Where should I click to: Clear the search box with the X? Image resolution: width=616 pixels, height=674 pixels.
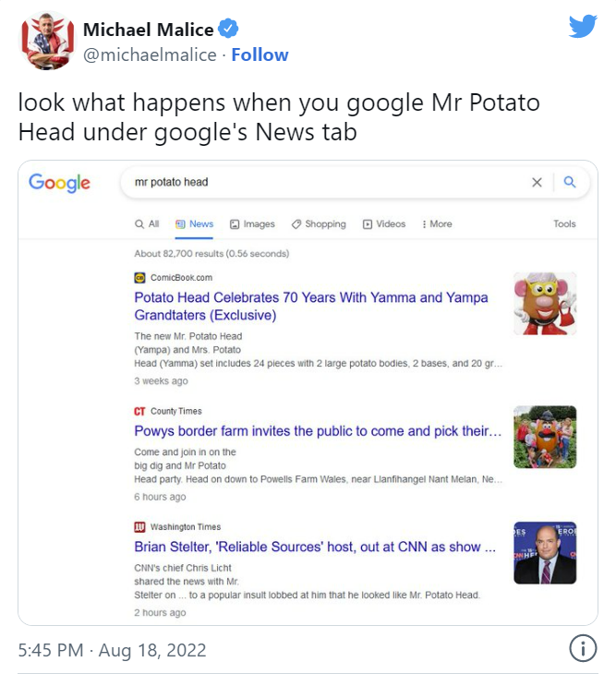click(x=537, y=182)
